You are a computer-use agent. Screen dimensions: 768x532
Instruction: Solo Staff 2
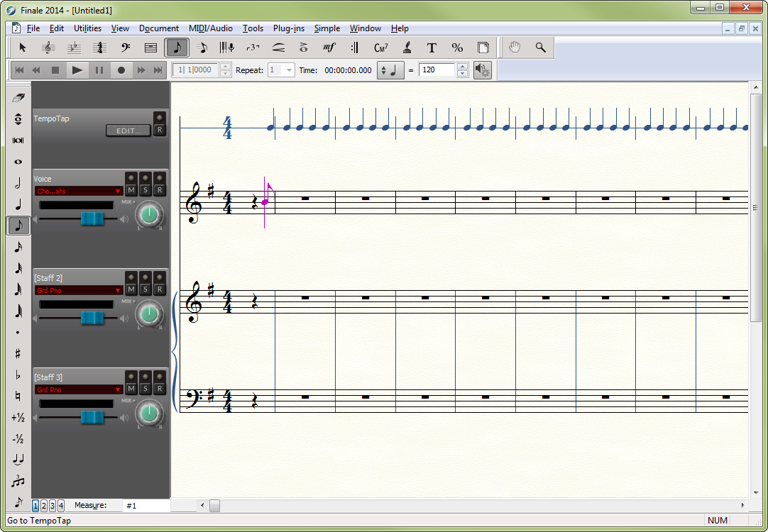pos(145,289)
